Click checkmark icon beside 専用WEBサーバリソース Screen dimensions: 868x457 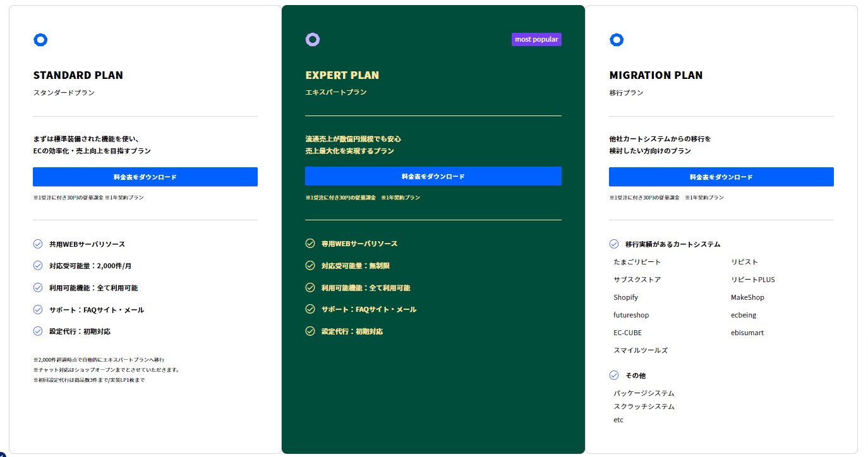click(x=310, y=243)
